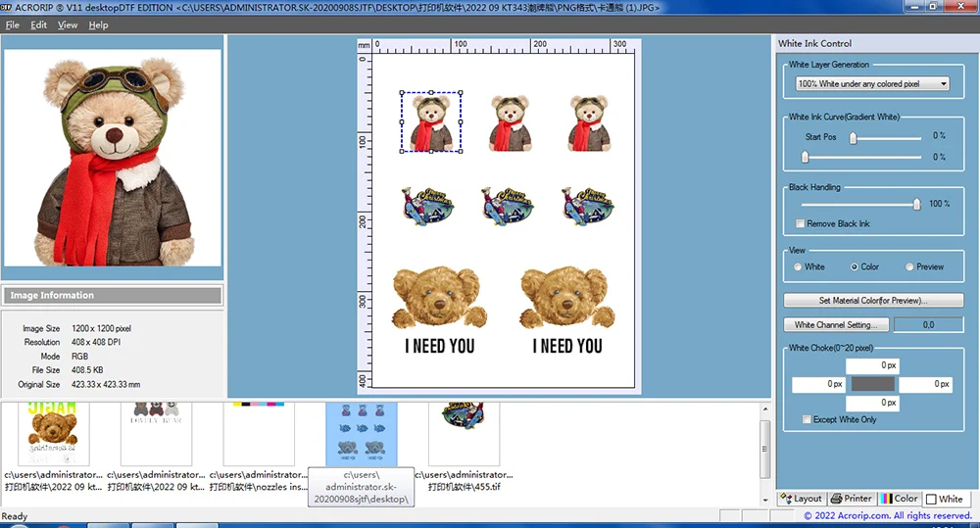Screen dimensions: 980x528
Task: Open the Help menu
Action: (x=98, y=25)
